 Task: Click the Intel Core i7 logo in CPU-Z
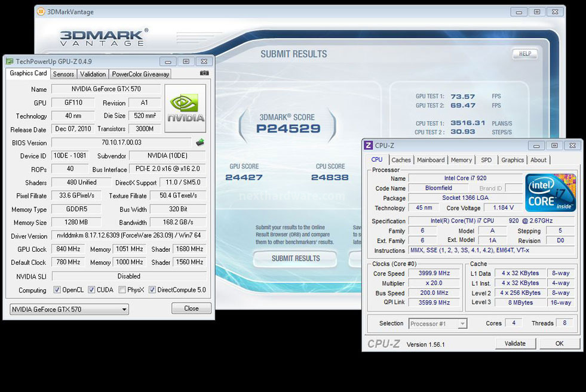(551, 193)
